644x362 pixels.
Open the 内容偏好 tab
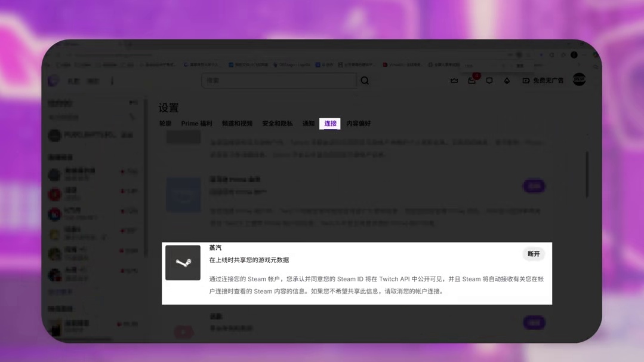pyautogui.click(x=359, y=124)
